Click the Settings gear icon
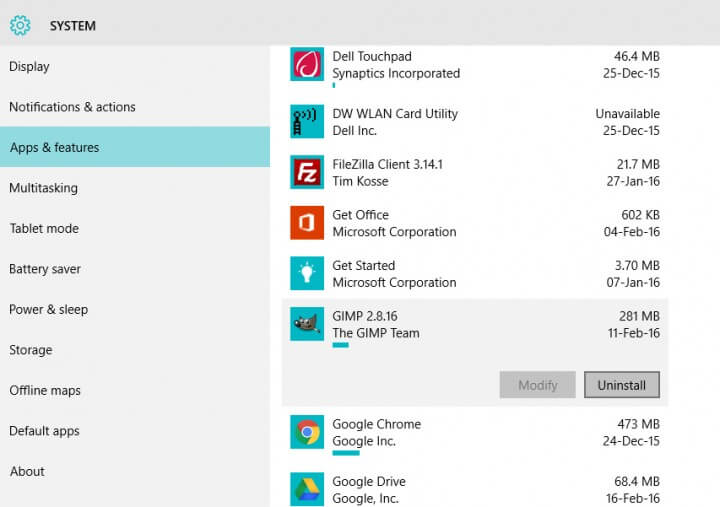This screenshot has height=507, width=720. click(x=20, y=25)
